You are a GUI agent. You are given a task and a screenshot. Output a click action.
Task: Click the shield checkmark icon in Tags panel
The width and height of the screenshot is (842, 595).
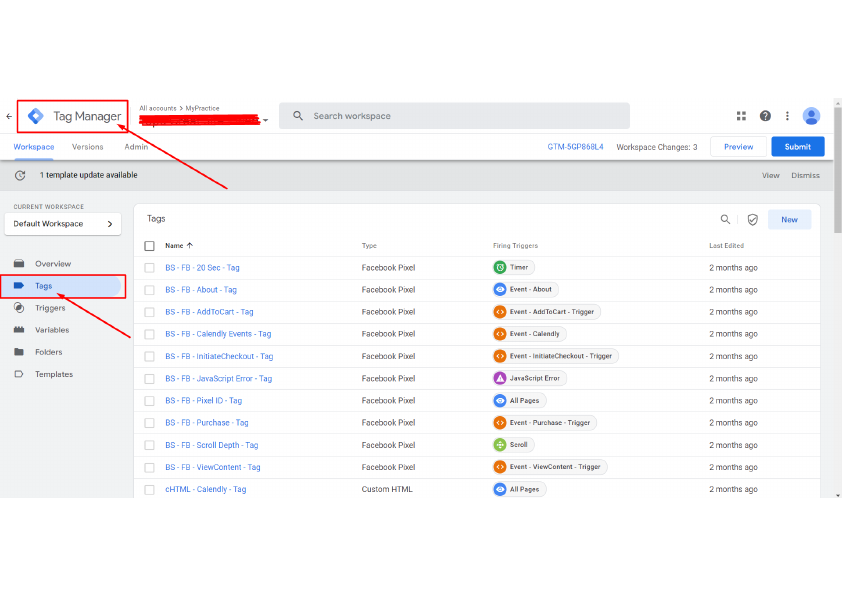tap(752, 220)
